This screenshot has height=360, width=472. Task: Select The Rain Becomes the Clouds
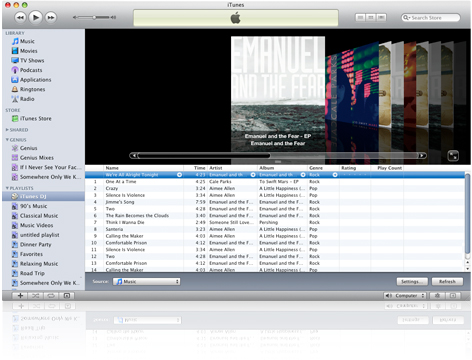pos(275,216)
